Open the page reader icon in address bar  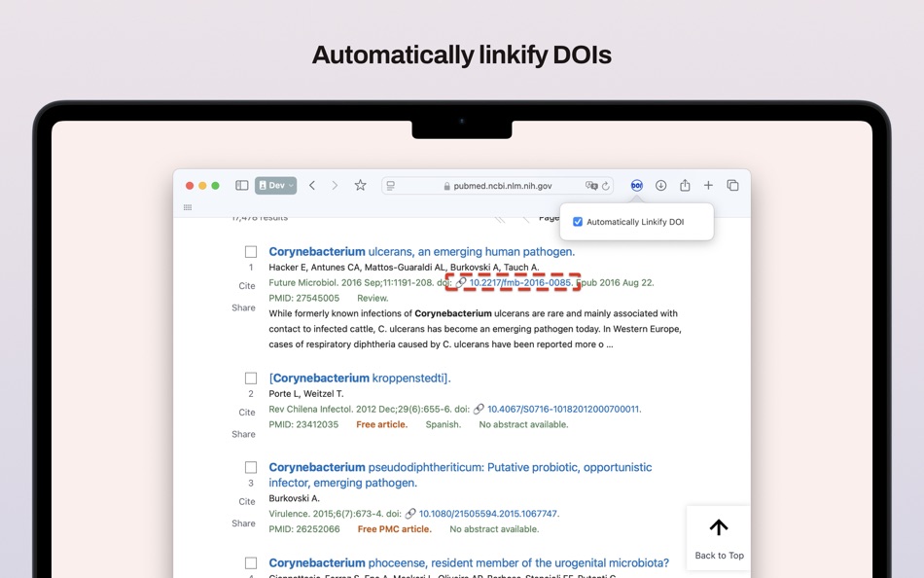[x=390, y=186]
